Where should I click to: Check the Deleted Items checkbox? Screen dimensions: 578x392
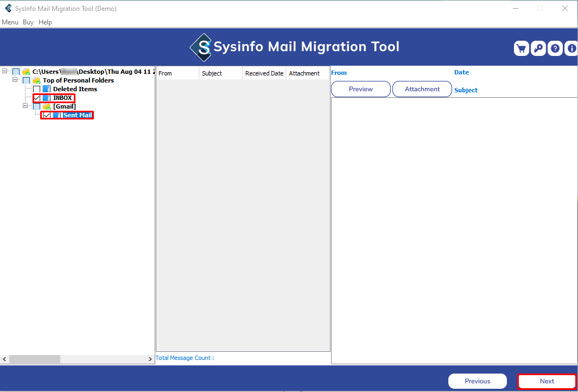tap(37, 89)
